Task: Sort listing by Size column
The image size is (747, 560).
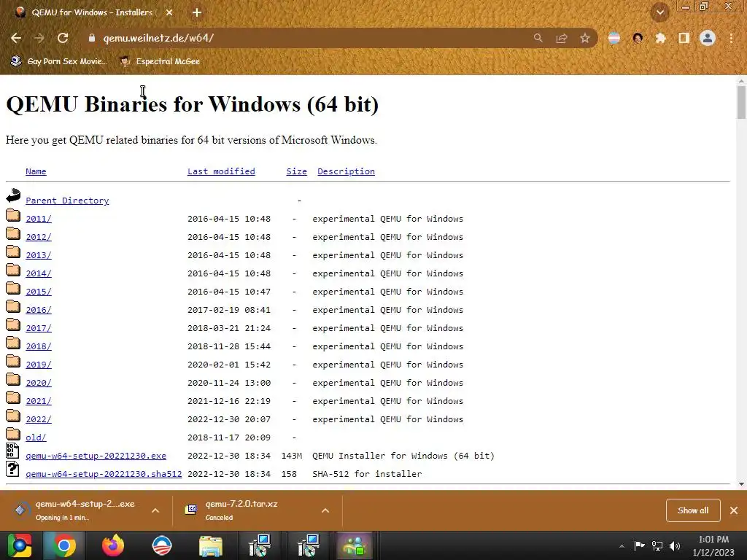Action: 296,171
